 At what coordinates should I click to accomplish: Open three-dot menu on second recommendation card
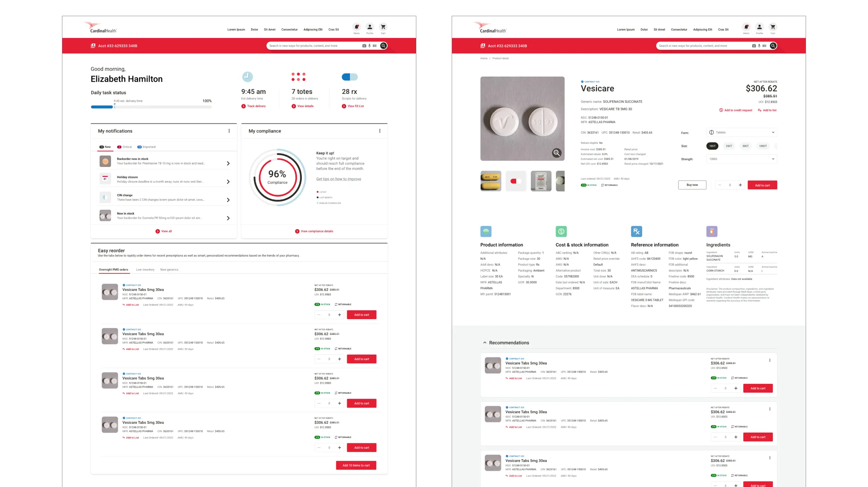(x=770, y=409)
